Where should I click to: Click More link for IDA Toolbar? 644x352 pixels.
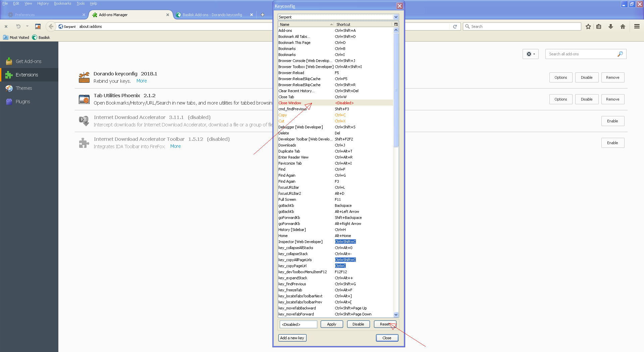point(175,146)
